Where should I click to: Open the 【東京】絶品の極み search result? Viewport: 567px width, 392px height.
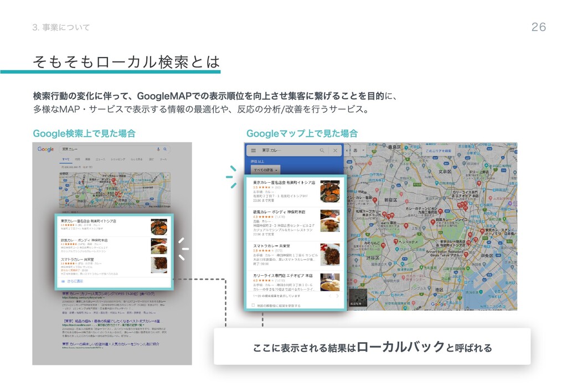112,321
